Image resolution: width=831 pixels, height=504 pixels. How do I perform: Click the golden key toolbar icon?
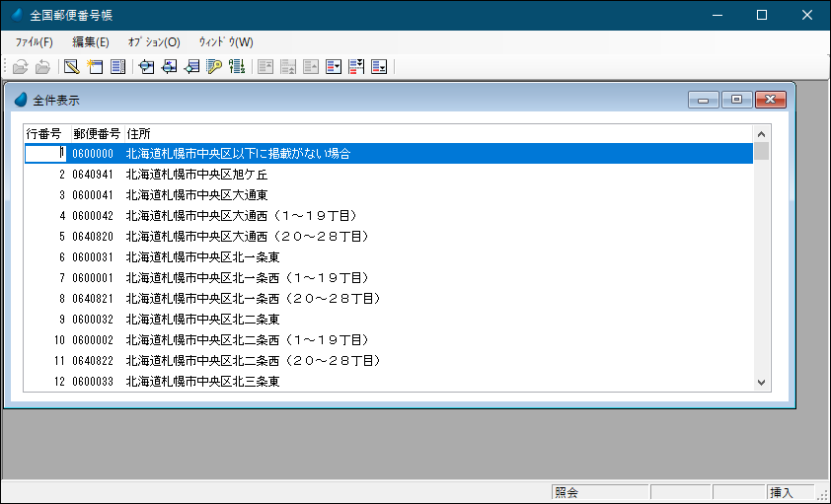coord(214,67)
